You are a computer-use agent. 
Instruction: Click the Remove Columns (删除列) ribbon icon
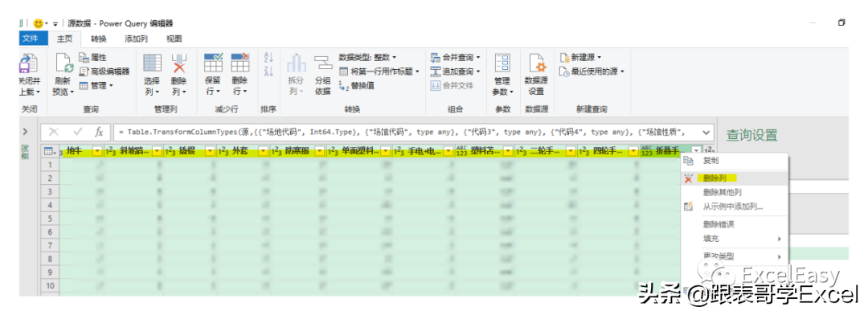tap(179, 63)
